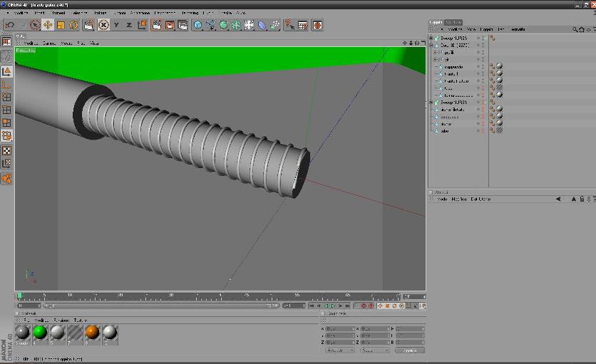Select the first dark gray material sphere
This screenshot has height=364, width=596.
click(22, 333)
